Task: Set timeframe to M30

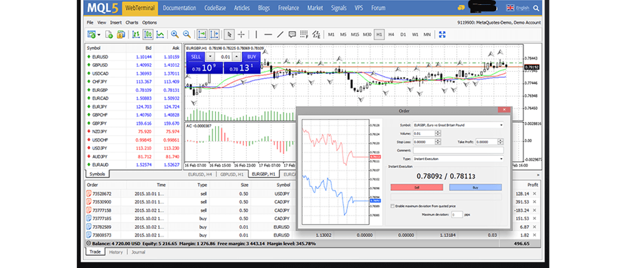Action: point(367,34)
